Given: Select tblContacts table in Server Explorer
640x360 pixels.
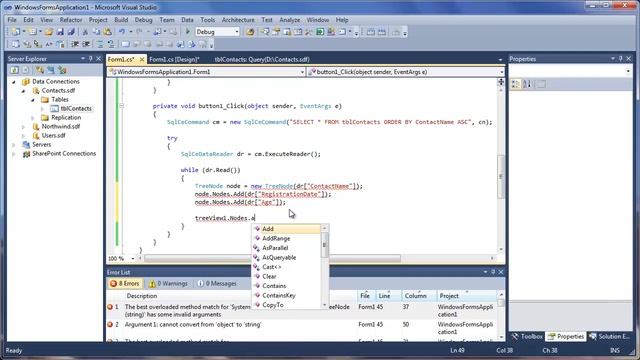Looking at the screenshot, I should pyautogui.click(x=76, y=109).
